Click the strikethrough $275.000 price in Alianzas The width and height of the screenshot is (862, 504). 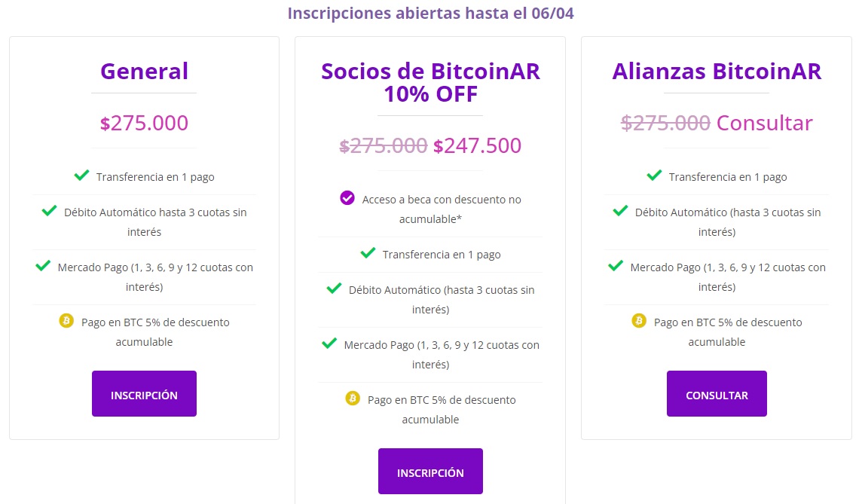tap(666, 122)
